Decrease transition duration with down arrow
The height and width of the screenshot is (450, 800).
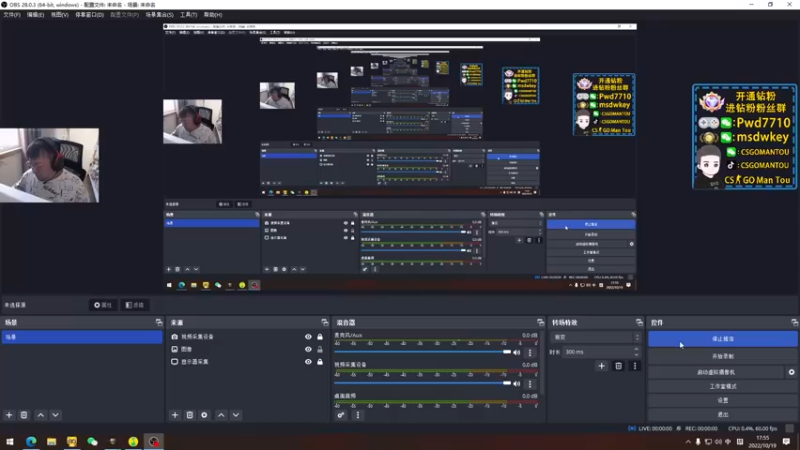[x=636, y=355]
